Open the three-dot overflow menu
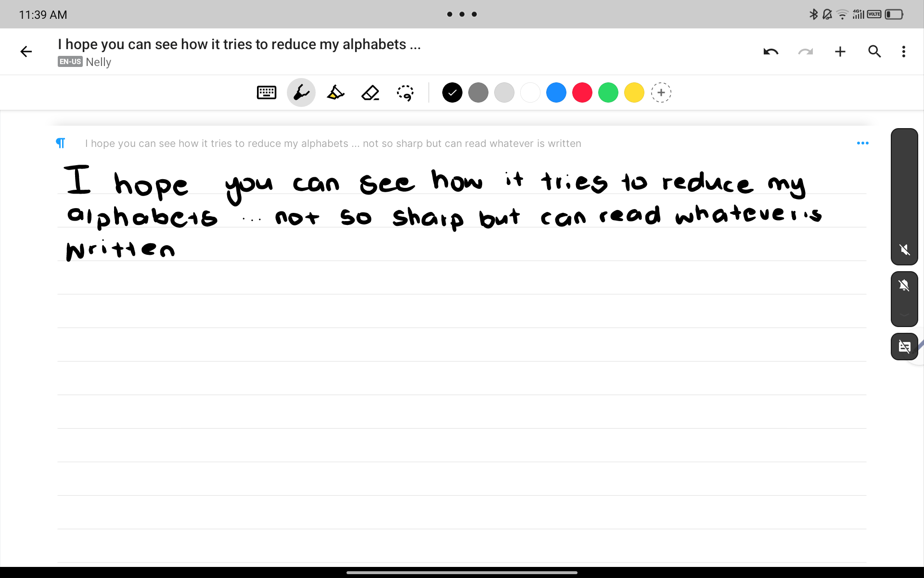The height and width of the screenshot is (578, 924). point(903,52)
